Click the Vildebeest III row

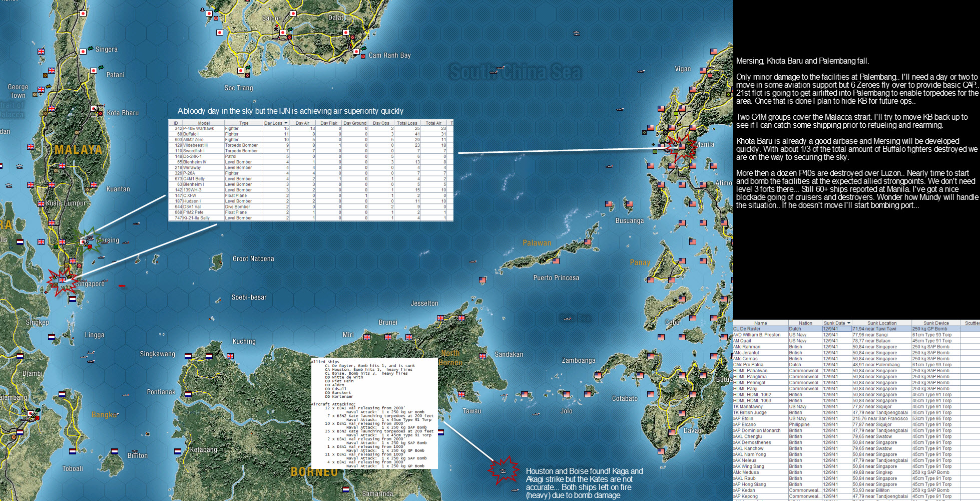[x=311, y=145]
